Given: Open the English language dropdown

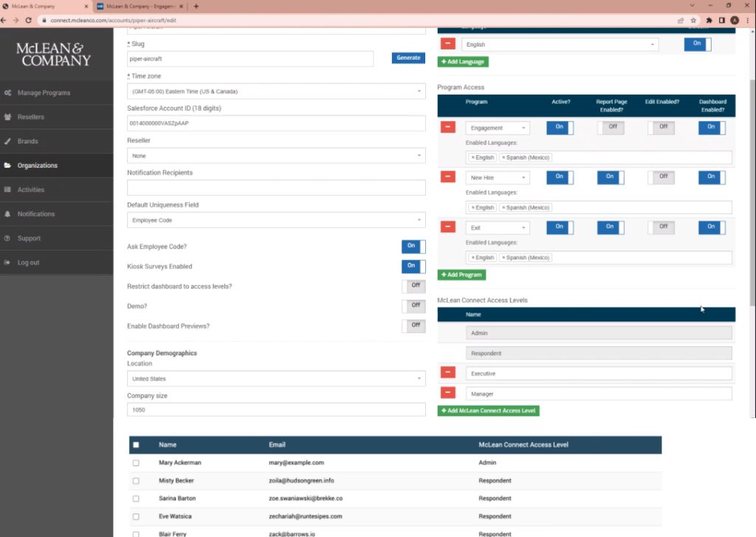Looking at the screenshot, I should pos(560,44).
